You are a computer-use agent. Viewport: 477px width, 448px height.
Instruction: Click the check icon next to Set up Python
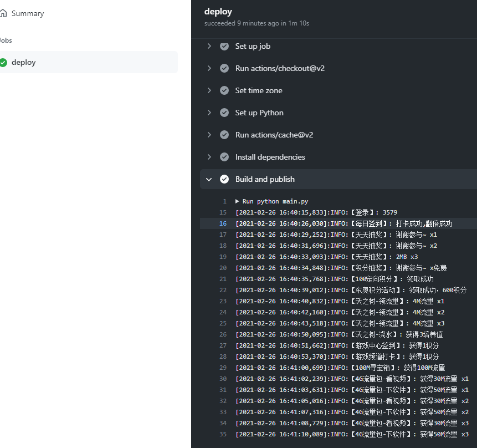224,113
